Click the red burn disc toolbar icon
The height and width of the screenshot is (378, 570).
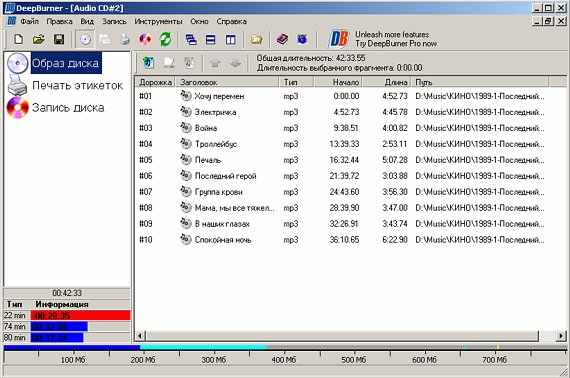(x=145, y=39)
